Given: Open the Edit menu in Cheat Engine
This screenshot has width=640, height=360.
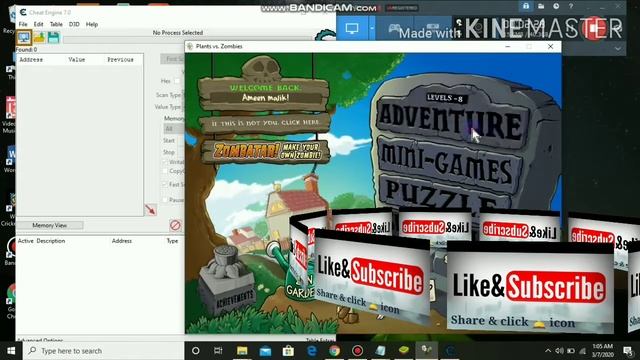Looking at the screenshot, I should pos(38,24).
